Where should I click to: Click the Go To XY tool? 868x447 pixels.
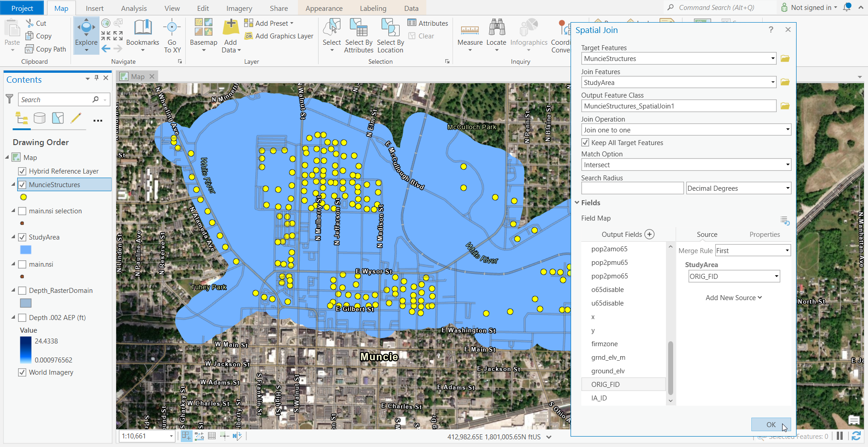coord(172,36)
